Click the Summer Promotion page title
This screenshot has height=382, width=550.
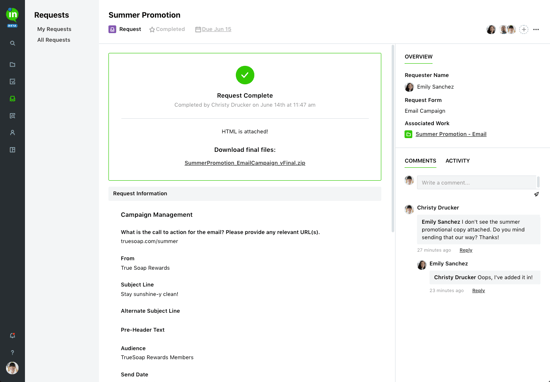coord(145,15)
